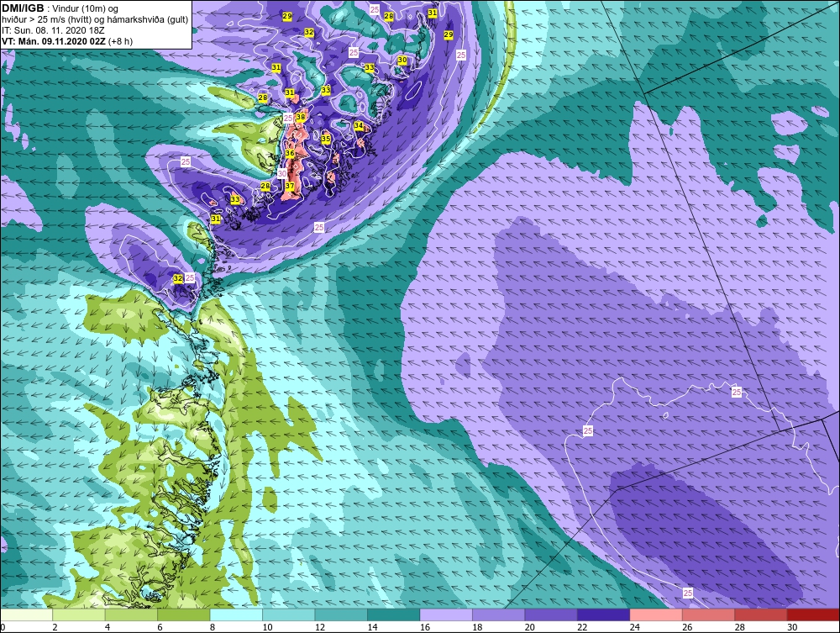The height and width of the screenshot is (633, 840).
Task: Click the 'DMI/IGB' heading in the title box
Action: coord(23,8)
